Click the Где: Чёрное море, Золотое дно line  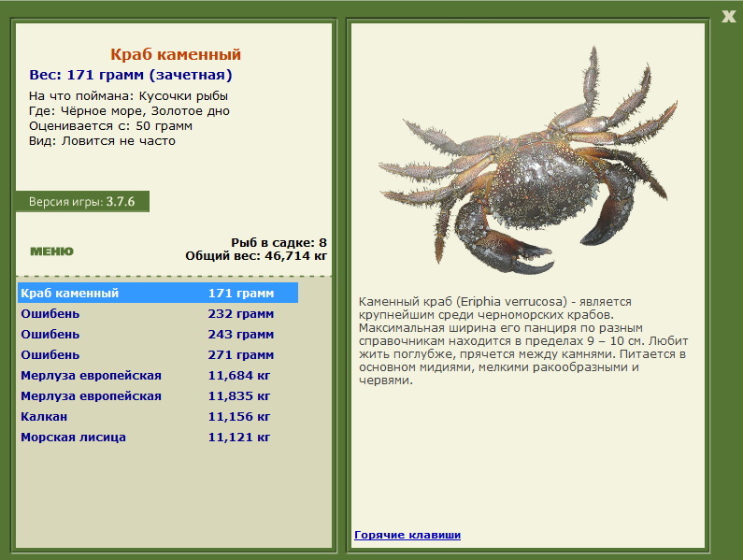click(129, 111)
